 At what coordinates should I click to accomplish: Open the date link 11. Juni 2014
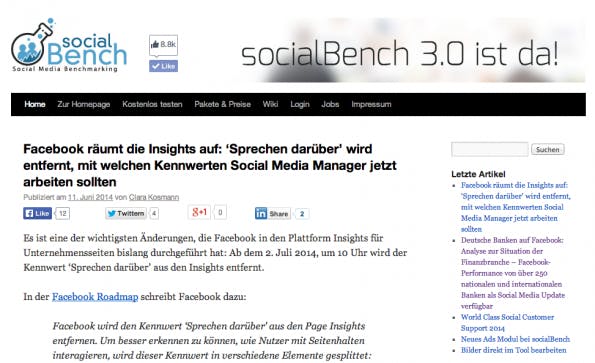tap(90, 197)
